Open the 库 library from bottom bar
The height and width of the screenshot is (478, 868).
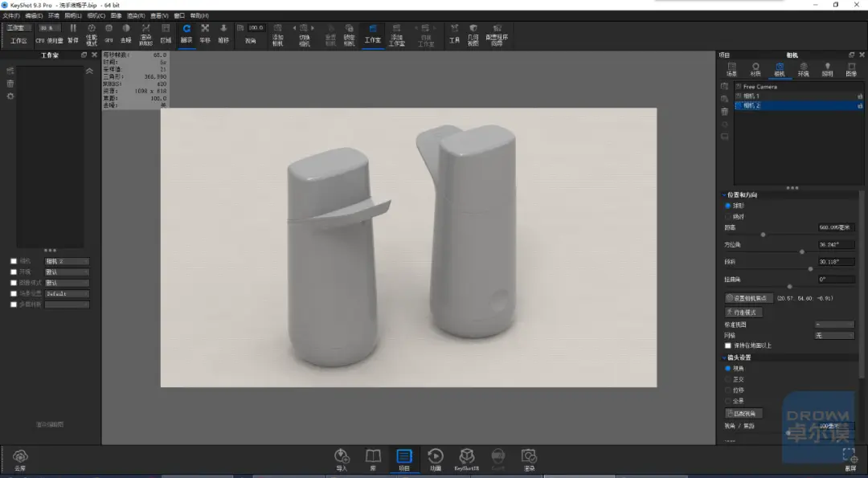[373, 460]
